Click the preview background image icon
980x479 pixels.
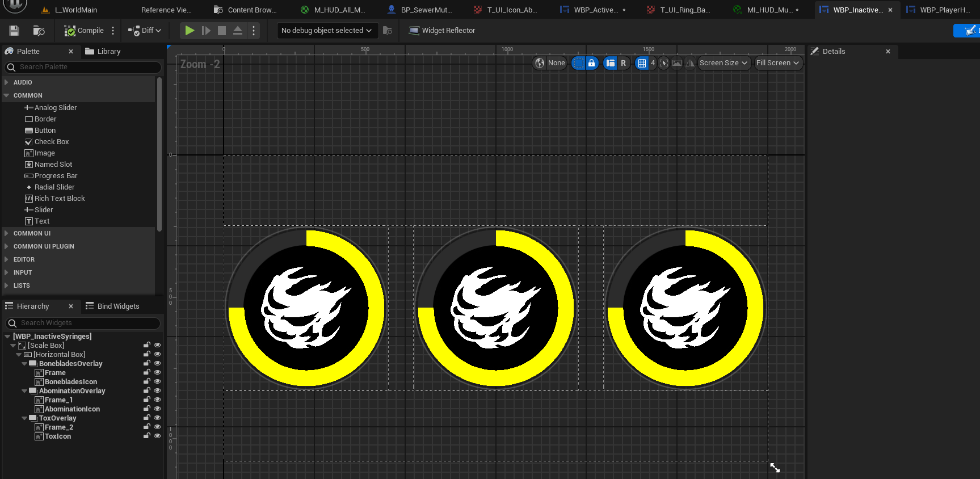click(677, 63)
